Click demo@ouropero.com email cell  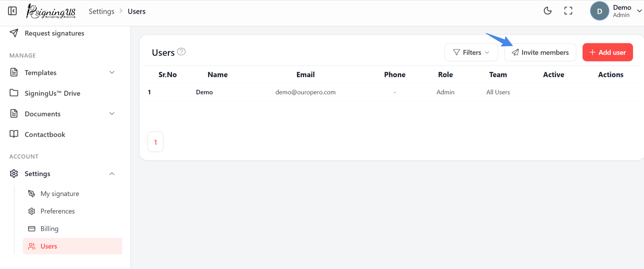tap(306, 92)
